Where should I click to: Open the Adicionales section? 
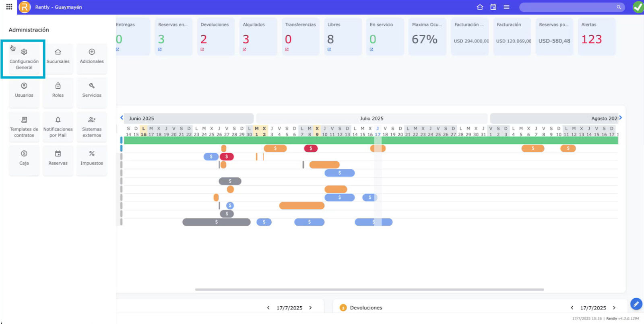click(92, 56)
